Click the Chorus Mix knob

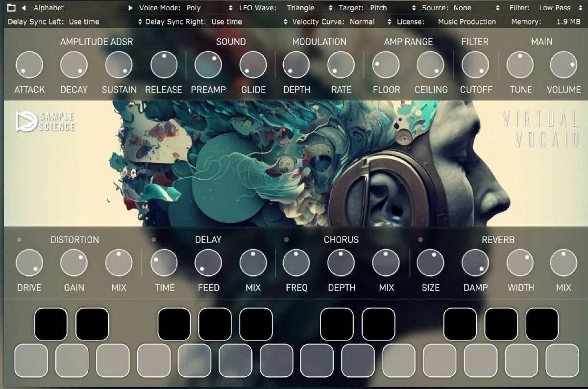(386, 263)
